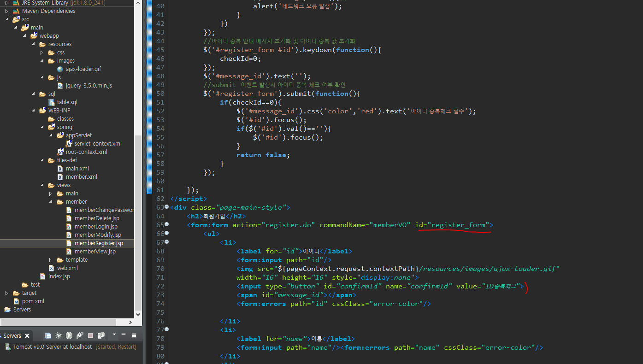The width and height of the screenshot is (643, 364).
Task: Open memberLogin.jsp in the tree
Action: pos(96,227)
